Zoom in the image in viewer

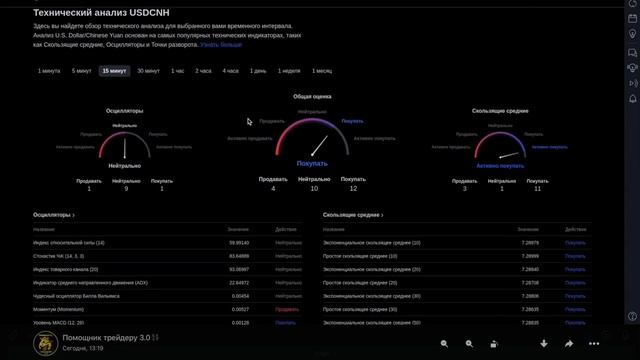(469, 344)
